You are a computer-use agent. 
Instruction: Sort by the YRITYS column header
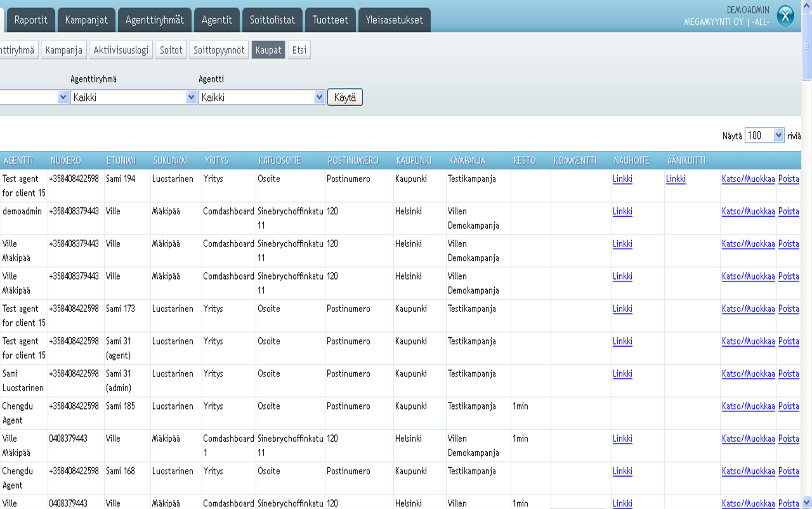point(216,160)
